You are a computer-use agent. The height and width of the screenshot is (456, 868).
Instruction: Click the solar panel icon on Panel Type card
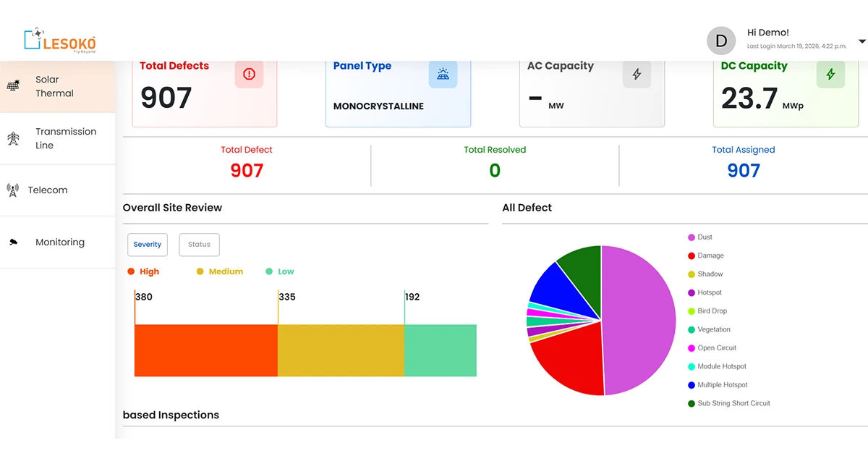(x=443, y=75)
